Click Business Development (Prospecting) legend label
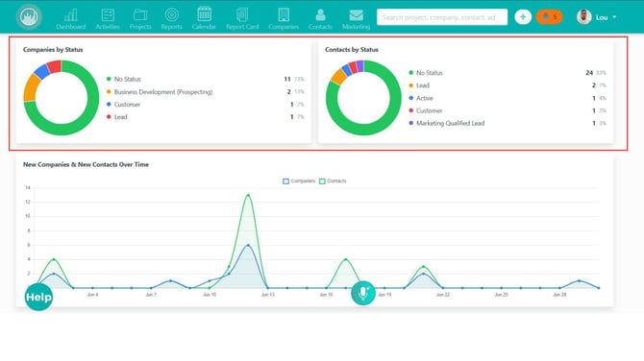Image resolution: width=644 pixels, height=361 pixels. tap(163, 92)
